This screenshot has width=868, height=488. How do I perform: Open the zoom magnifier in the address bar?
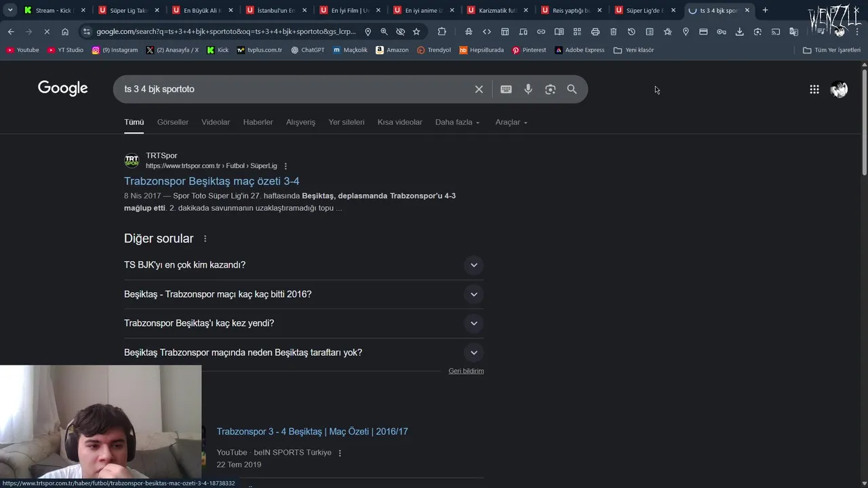[x=384, y=32]
